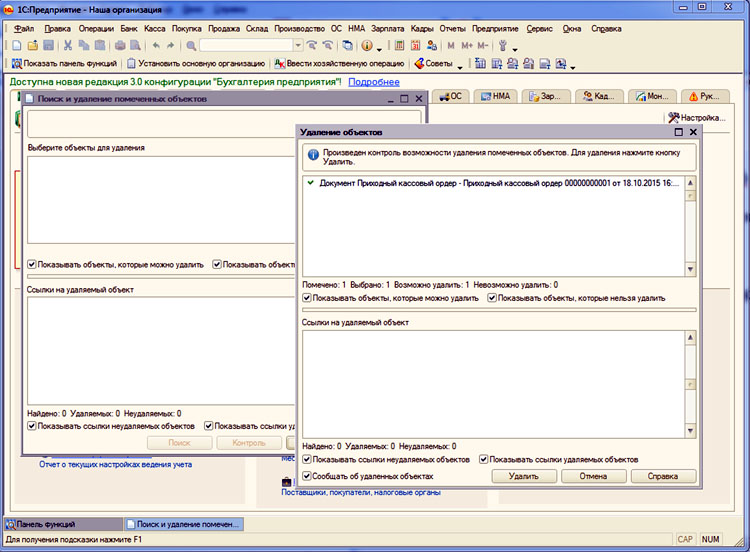Click the tools wrench icon in the toolbar
The width and height of the screenshot is (750, 552).
[503, 45]
